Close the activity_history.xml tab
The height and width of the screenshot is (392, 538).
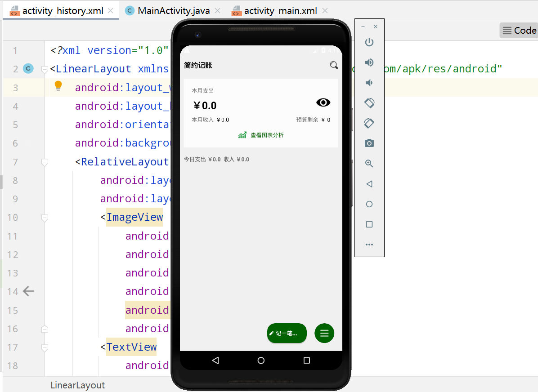[x=111, y=11]
